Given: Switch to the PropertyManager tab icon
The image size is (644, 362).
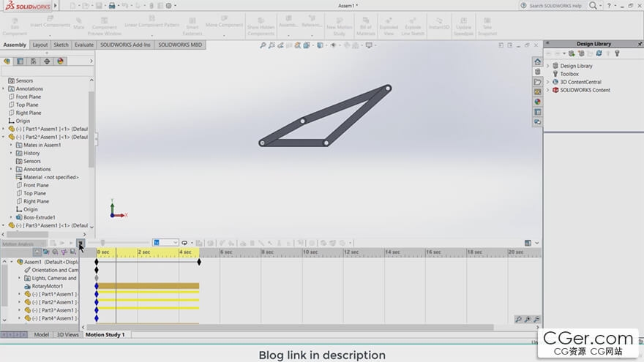Looking at the screenshot, I should (20, 61).
